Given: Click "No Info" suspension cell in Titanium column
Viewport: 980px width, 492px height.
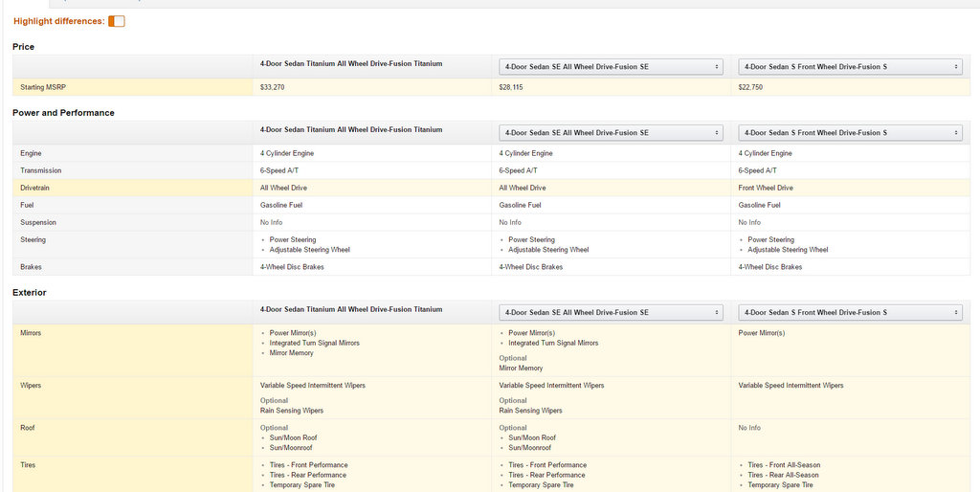Looking at the screenshot, I should click(272, 223).
